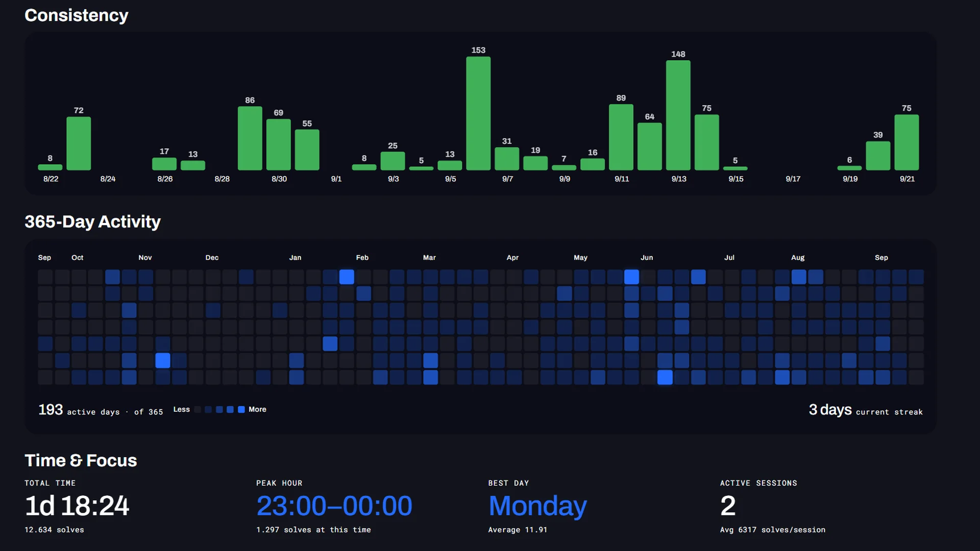The image size is (980, 551).
Task: Click 'Avg 6317 solves/session' text
Action: [x=773, y=530]
